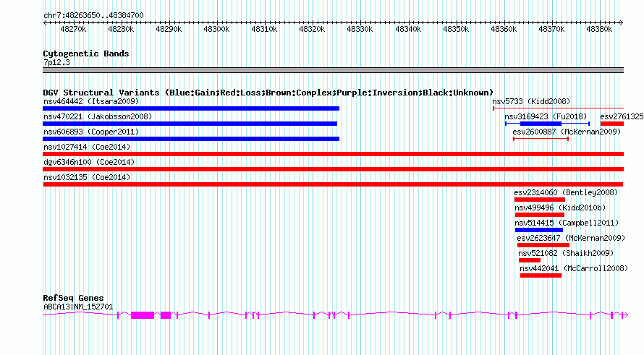
Task: Open the nsv1027414 (Coe2014) label
Action: click(x=87, y=147)
